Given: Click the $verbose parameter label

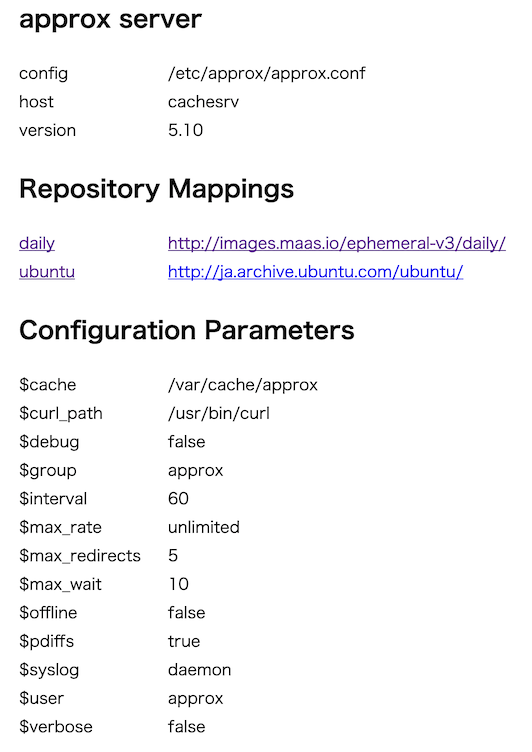Looking at the screenshot, I should point(56,727).
